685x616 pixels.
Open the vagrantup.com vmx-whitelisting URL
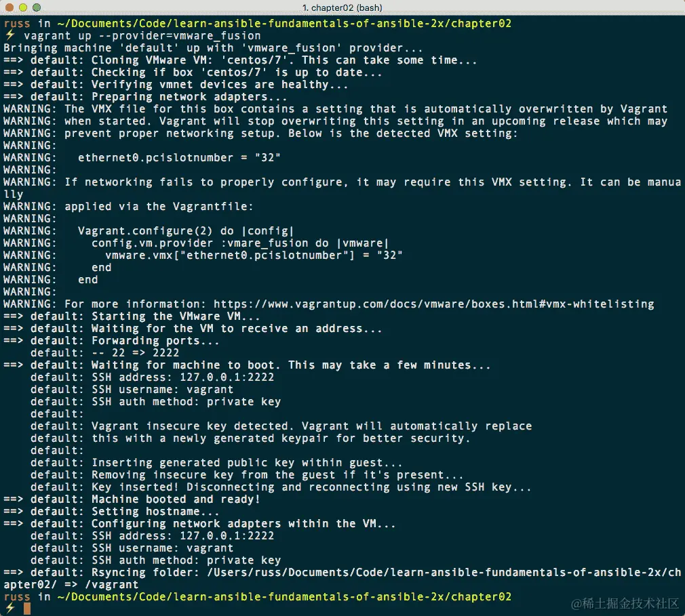tap(434, 304)
